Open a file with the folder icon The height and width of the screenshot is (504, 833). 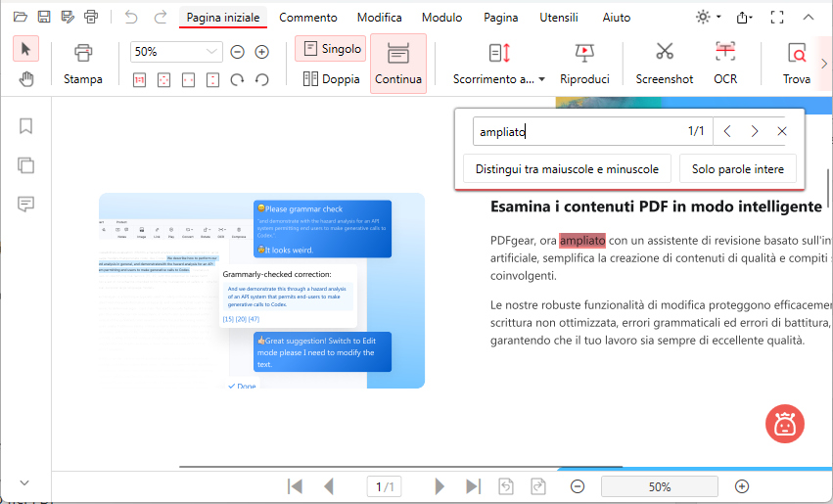click(x=21, y=17)
